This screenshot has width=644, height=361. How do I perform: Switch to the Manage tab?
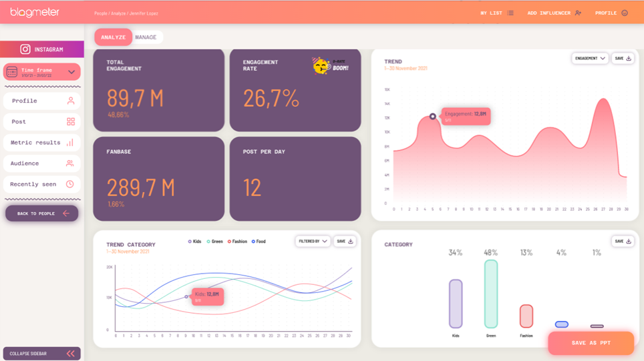(146, 37)
